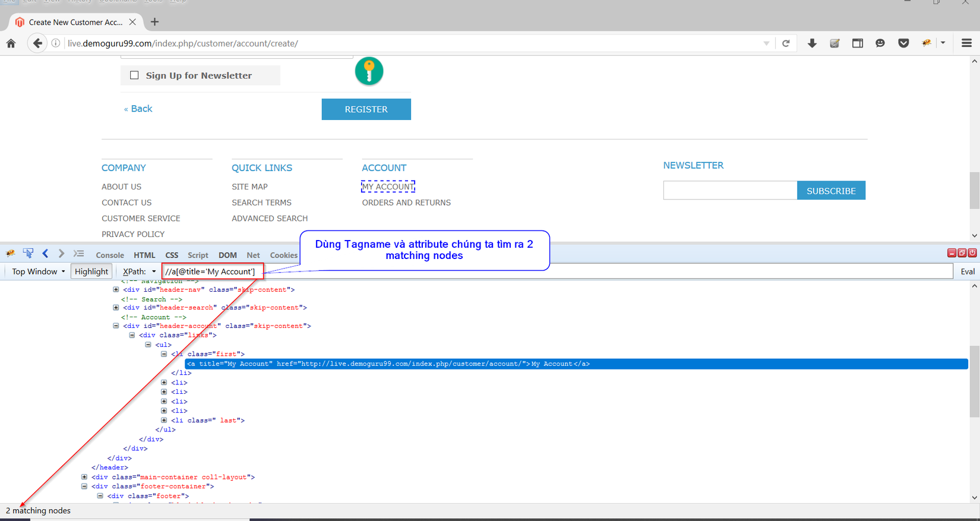Click the Firebug bug icon in browser toolbar
This screenshot has width=980, height=521.
point(927,43)
